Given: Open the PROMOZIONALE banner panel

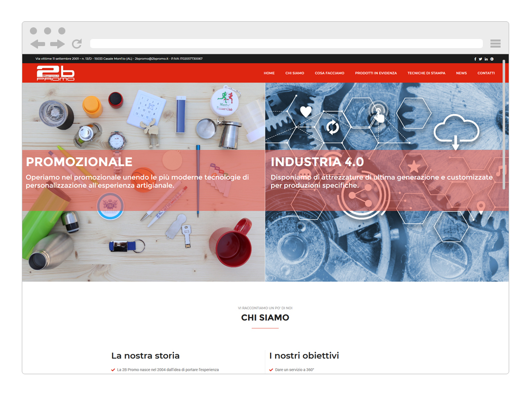Looking at the screenshot, I should coord(143,182).
